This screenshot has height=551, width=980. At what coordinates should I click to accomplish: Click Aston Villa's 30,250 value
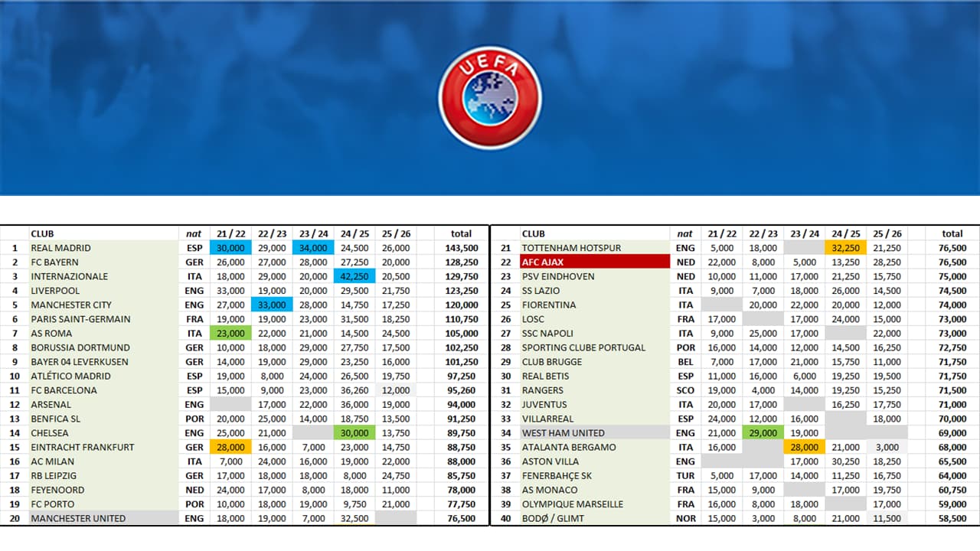(x=846, y=461)
